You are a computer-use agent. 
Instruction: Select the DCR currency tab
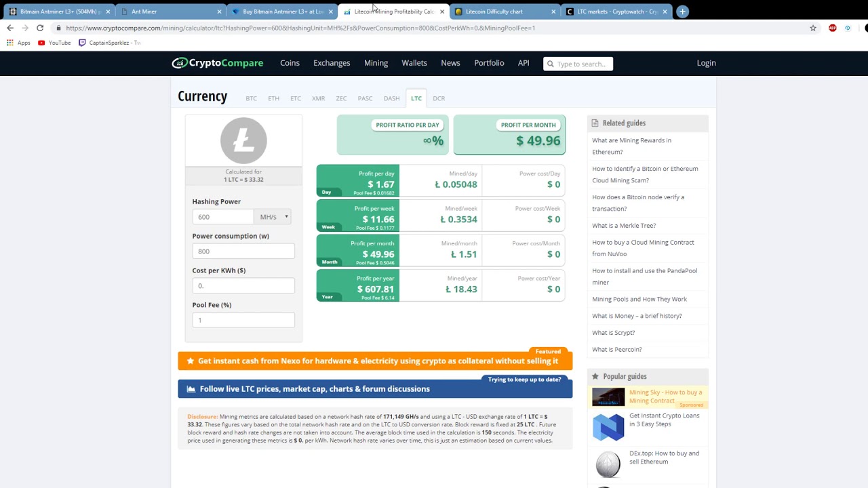click(439, 98)
